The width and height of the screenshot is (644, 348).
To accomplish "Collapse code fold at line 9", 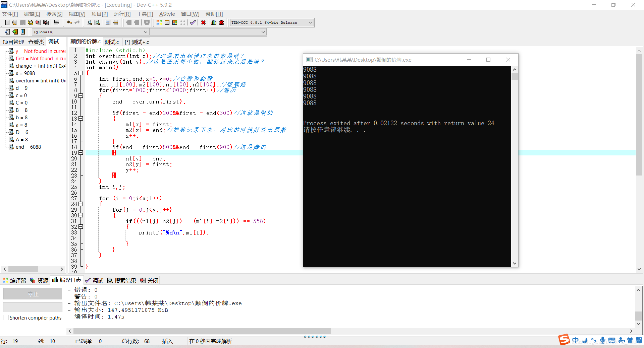I will [81, 96].
